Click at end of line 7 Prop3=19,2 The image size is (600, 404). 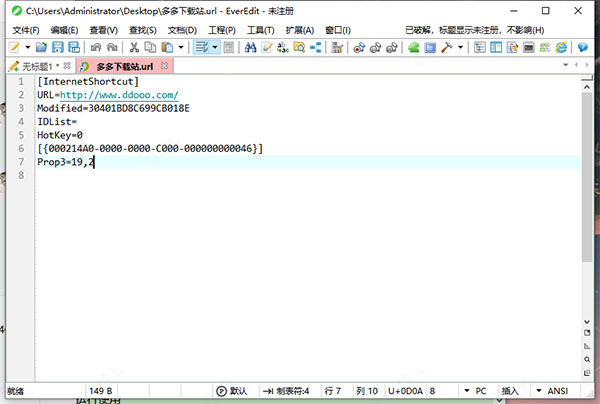pos(95,161)
